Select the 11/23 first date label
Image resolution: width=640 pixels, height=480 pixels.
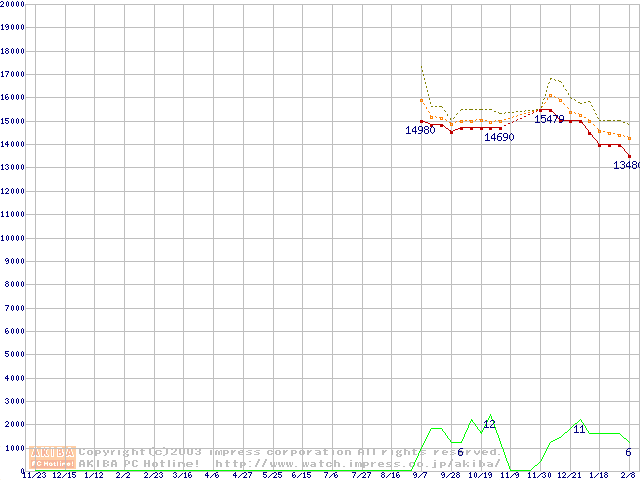[x=33, y=475]
